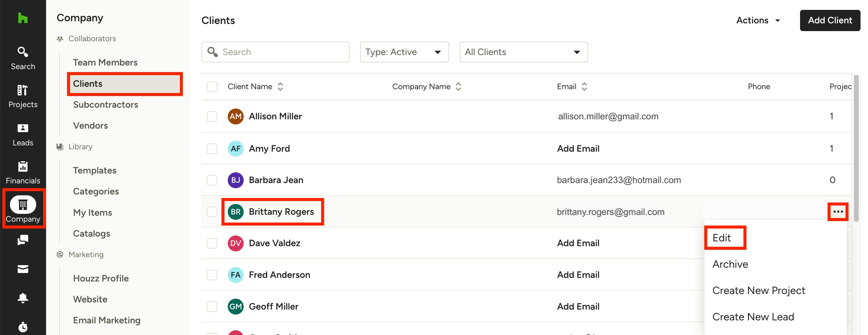Open the Actions dropdown

point(758,20)
